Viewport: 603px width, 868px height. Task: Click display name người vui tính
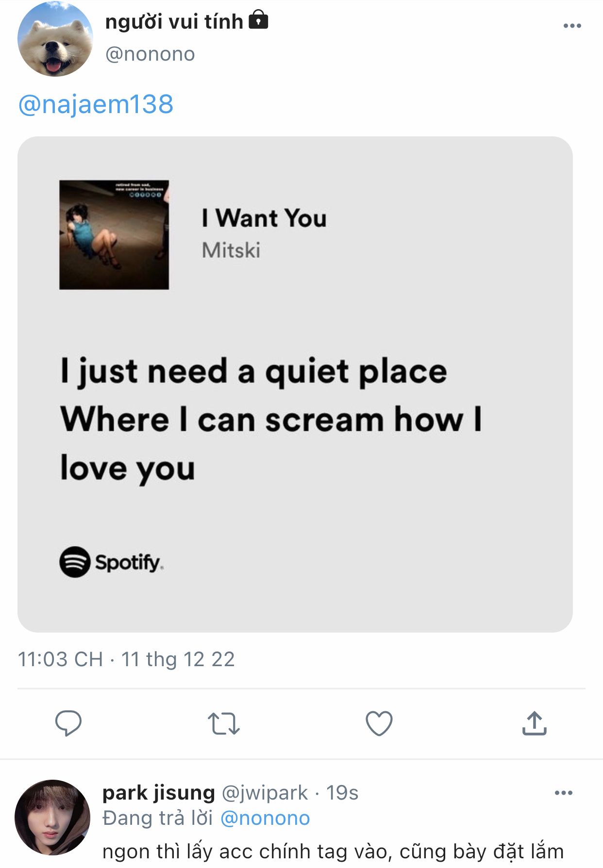click(x=174, y=22)
